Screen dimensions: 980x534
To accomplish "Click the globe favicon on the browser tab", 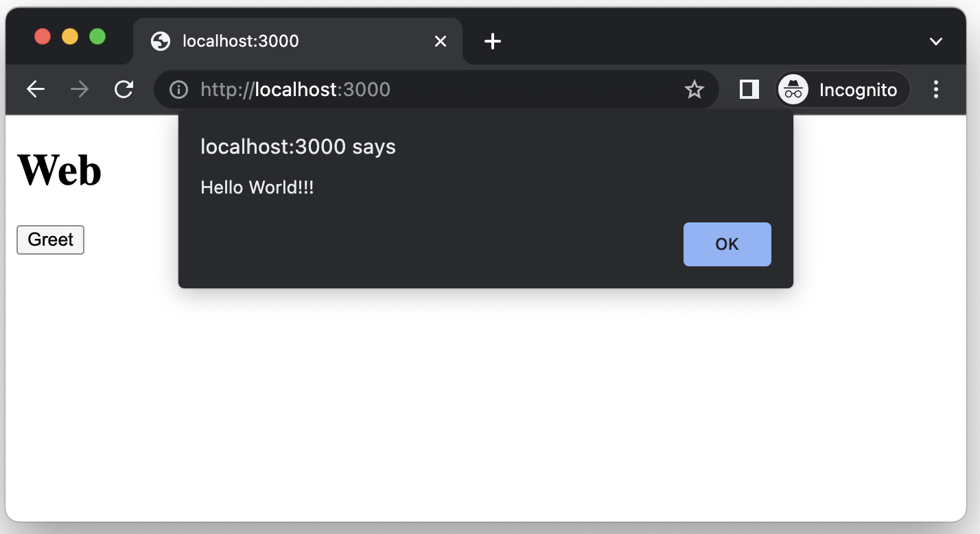I will pyautogui.click(x=160, y=41).
